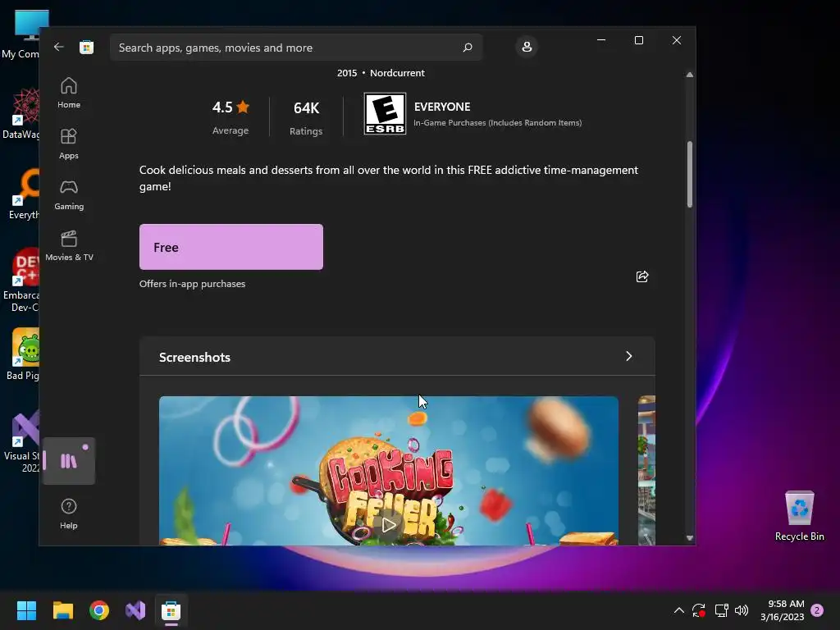Click the Free install button
The height and width of the screenshot is (630, 840).
click(231, 247)
